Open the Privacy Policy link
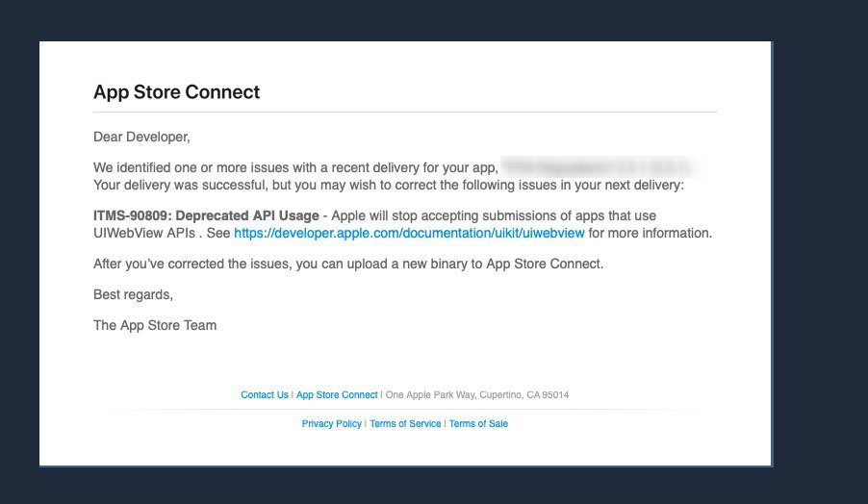 (332, 423)
